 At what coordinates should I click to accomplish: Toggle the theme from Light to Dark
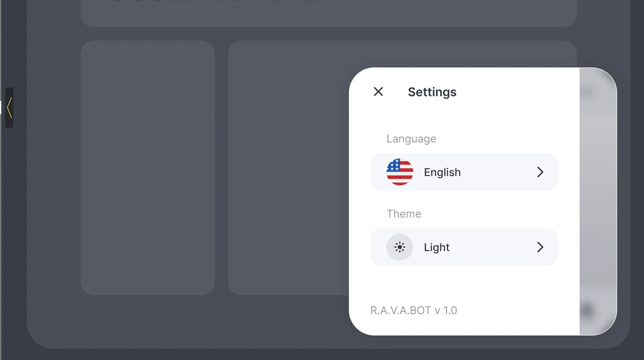click(x=464, y=247)
